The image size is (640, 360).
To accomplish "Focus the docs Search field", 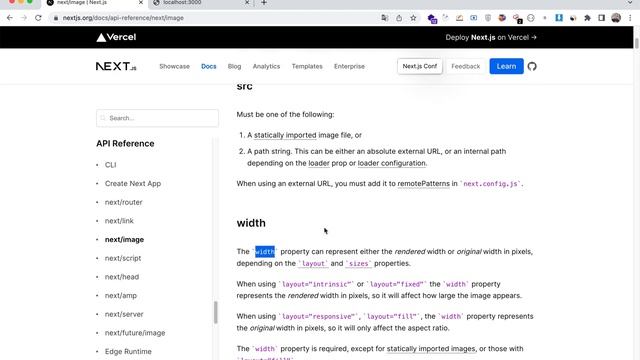I will pyautogui.click(x=157, y=118).
